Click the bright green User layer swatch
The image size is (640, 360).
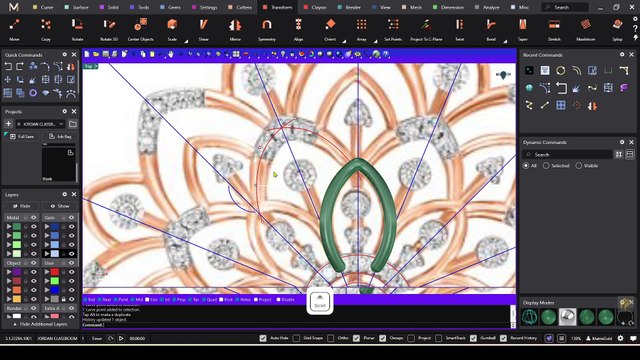pyautogui.click(x=55, y=281)
